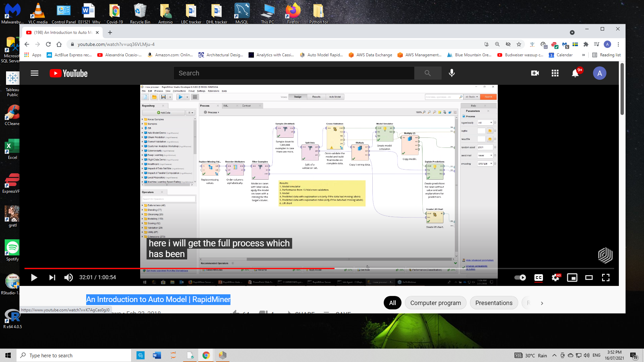644x362 pixels.
Task: Open the Windows Start menu
Action: (x=8, y=355)
